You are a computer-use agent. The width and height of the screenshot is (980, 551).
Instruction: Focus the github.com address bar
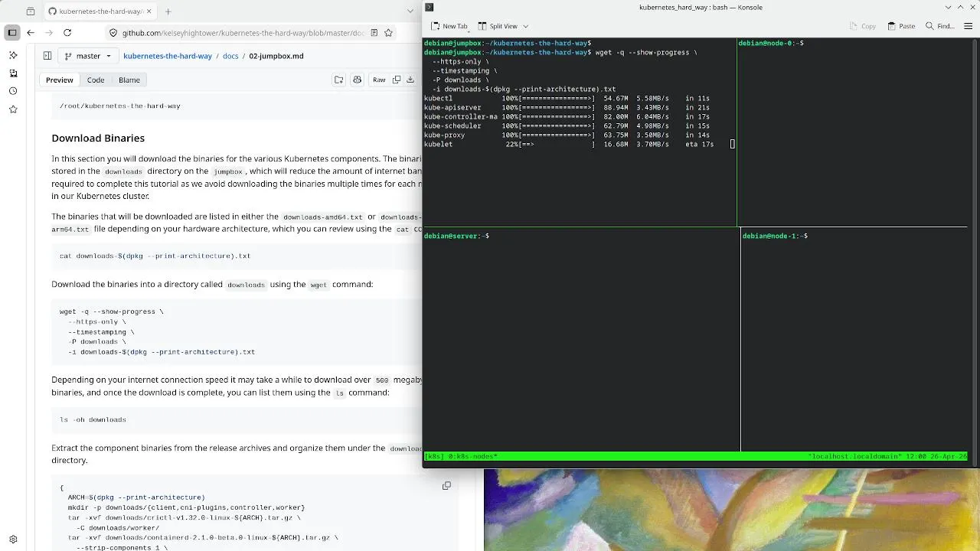[242, 33]
